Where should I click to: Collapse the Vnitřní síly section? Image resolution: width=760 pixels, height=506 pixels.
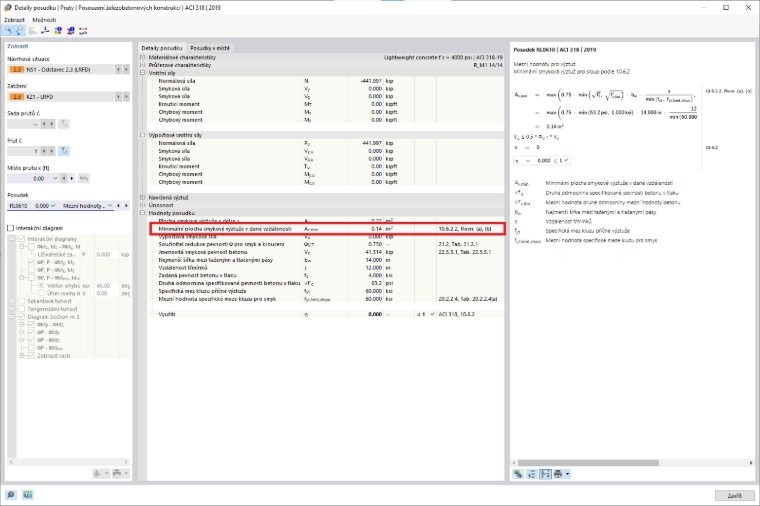(x=142, y=73)
